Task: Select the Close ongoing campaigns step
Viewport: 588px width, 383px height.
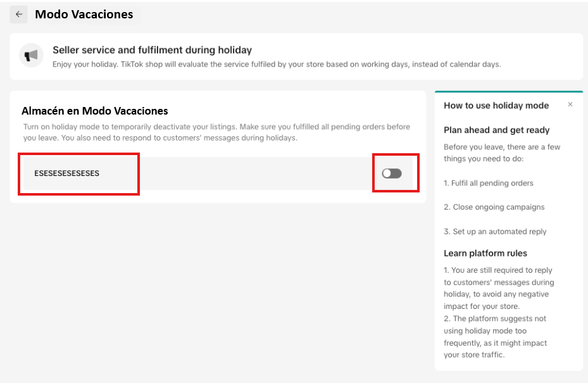Action: tap(494, 207)
